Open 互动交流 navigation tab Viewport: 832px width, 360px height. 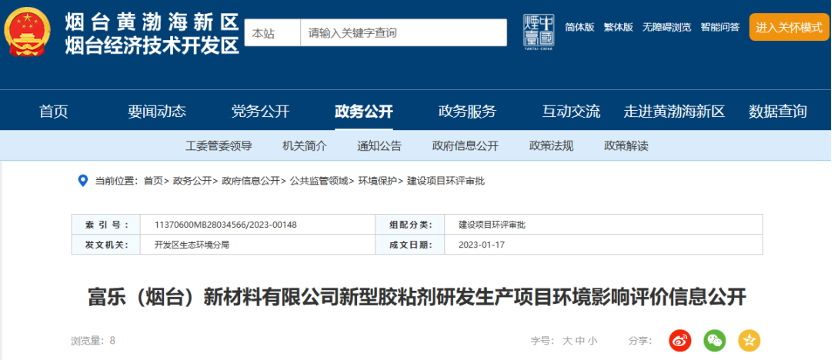[571, 112]
